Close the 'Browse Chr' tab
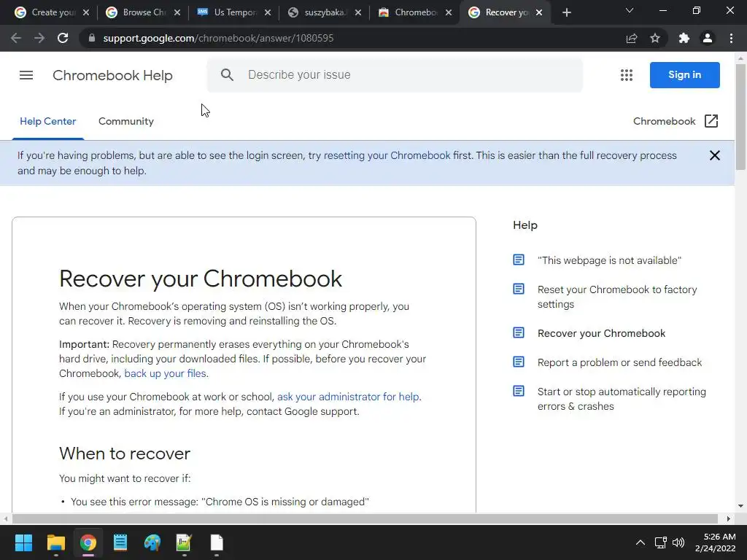The width and height of the screenshot is (747, 560). [177, 13]
